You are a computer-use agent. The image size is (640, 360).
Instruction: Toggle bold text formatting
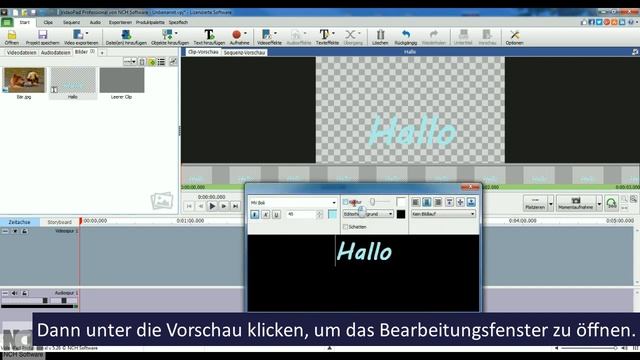click(255, 214)
